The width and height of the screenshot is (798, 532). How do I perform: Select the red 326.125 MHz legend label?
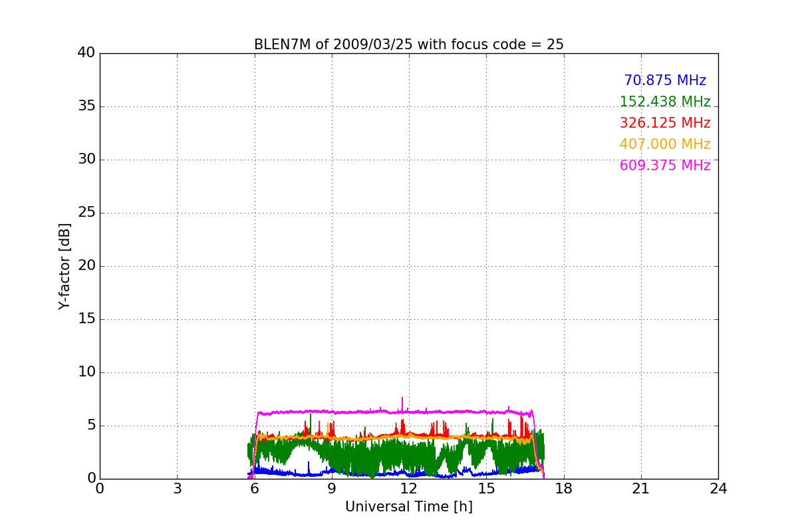point(665,123)
